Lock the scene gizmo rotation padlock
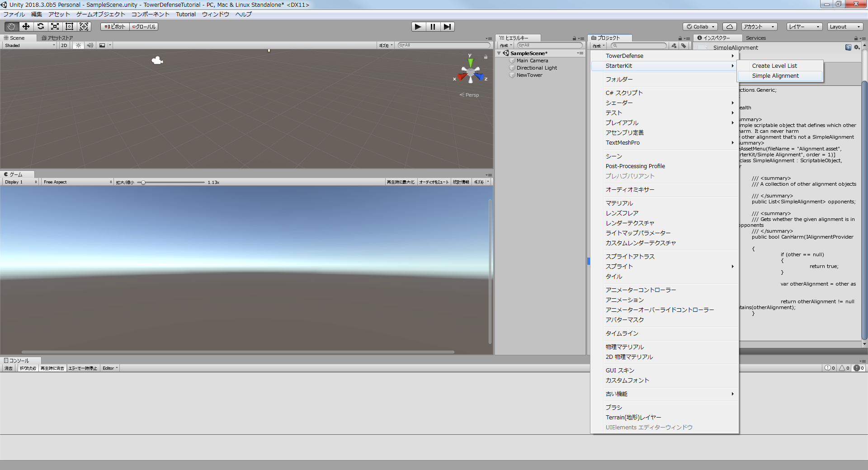The width and height of the screenshot is (868, 470). tap(486, 57)
